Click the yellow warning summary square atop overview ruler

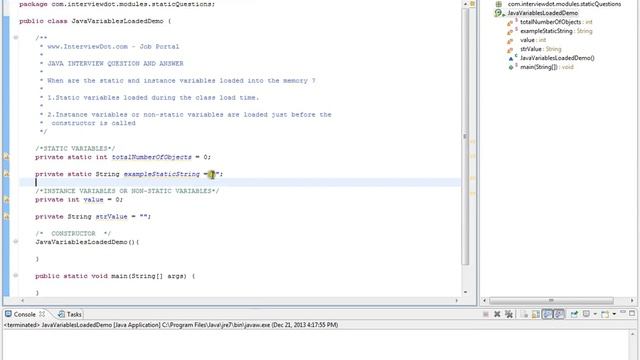[472, 4]
